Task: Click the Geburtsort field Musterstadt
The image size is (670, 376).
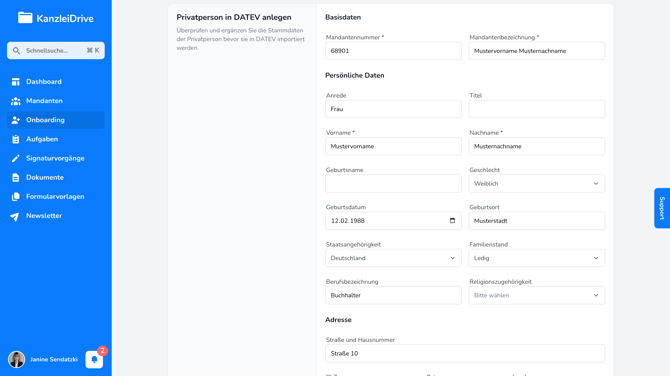Action: click(537, 220)
